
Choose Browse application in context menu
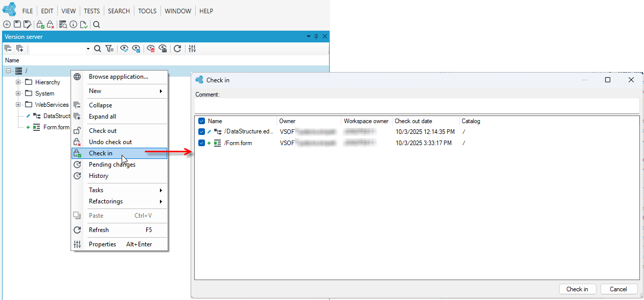click(119, 77)
